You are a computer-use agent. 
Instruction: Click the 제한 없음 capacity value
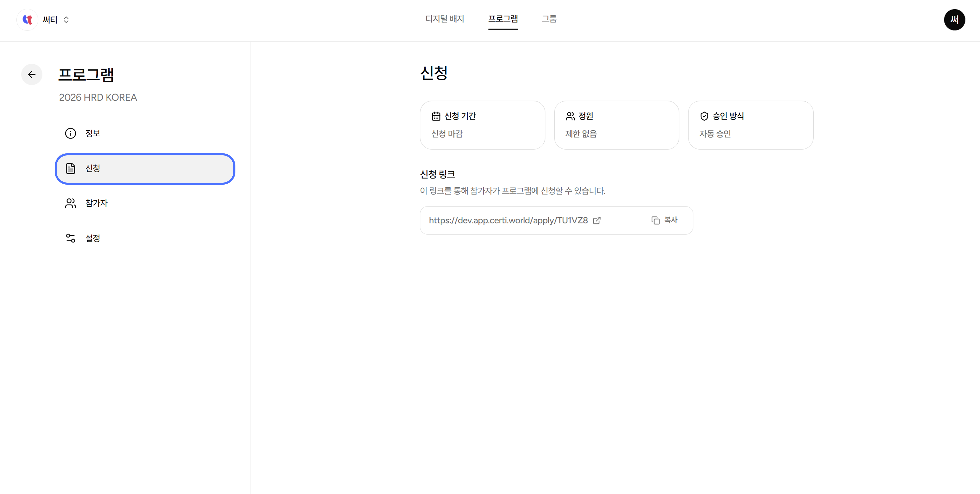pyautogui.click(x=581, y=134)
